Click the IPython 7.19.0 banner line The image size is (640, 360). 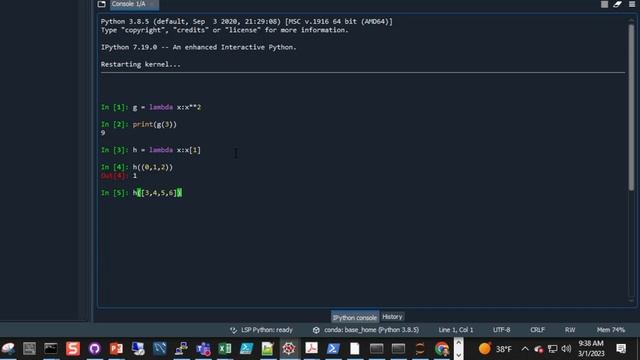coord(198,47)
